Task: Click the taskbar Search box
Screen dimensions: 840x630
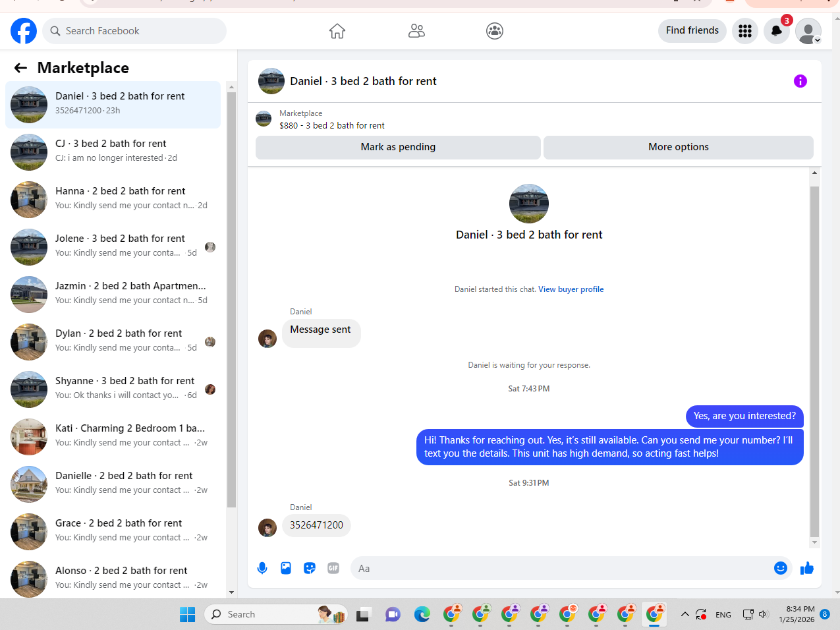Action: pos(275,614)
